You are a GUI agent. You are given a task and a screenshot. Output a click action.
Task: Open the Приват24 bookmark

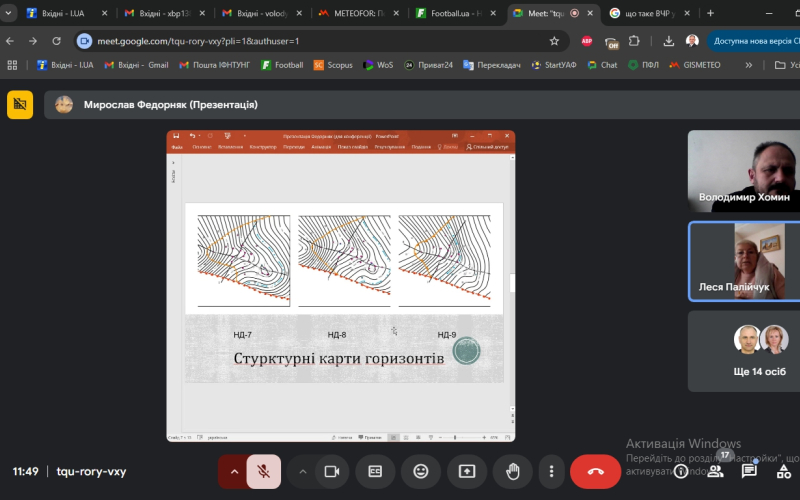coord(428,65)
